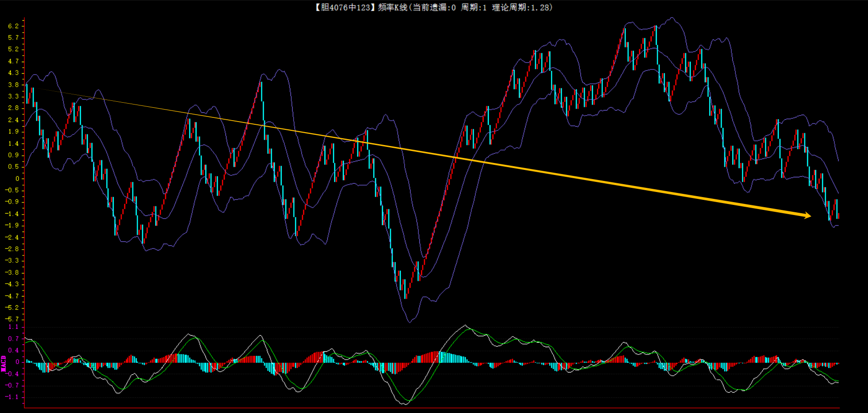Click the 5.2 label on price axis
Screen dimensions: 868x413
coord(13,49)
